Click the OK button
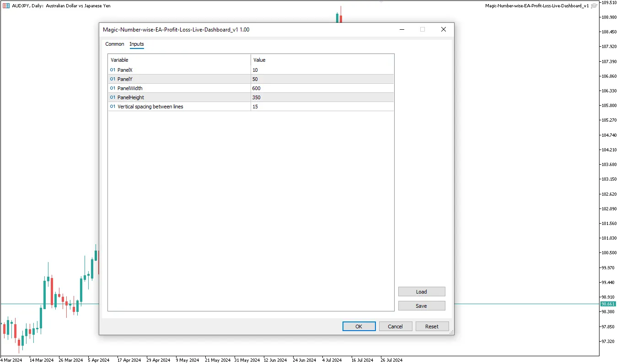The image size is (621, 364). (359, 326)
